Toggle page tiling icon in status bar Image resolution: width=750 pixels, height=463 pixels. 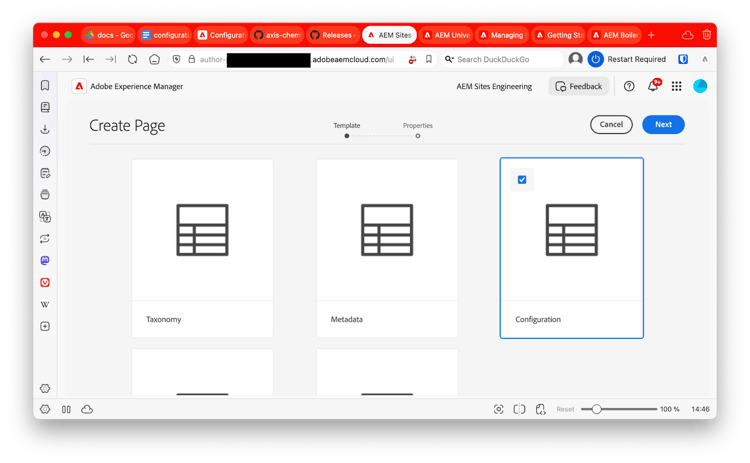(x=519, y=409)
